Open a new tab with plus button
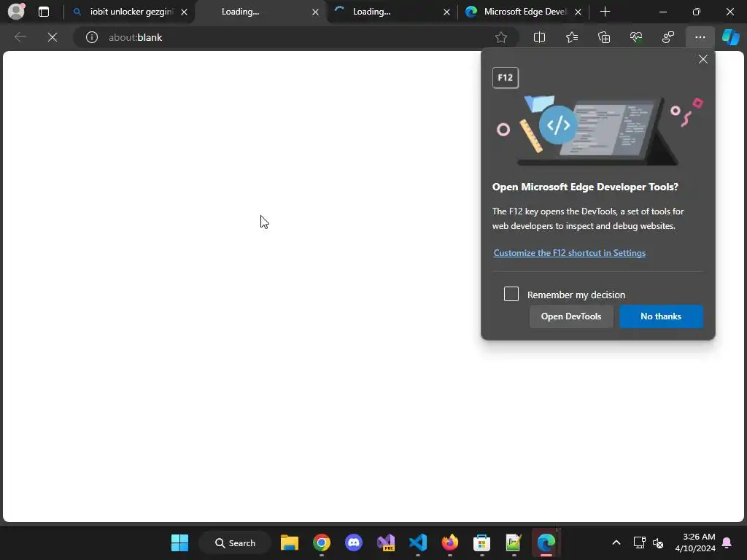The height and width of the screenshot is (560, 747). coord(605,12)
